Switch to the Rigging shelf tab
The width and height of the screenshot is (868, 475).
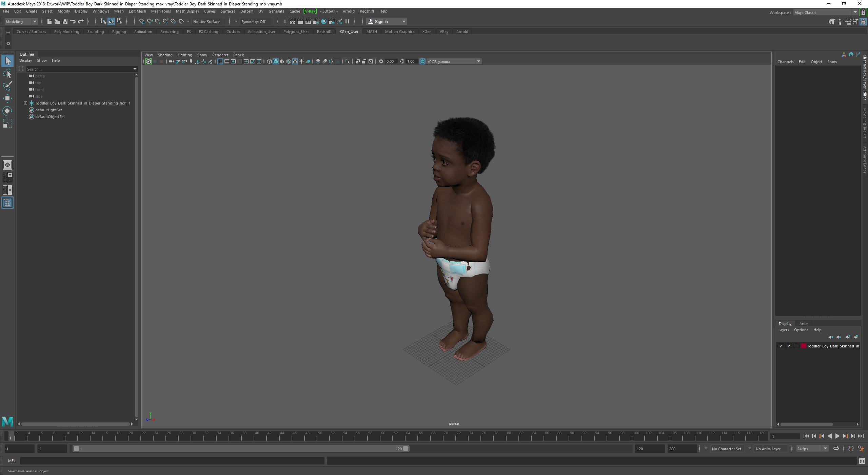119,32
